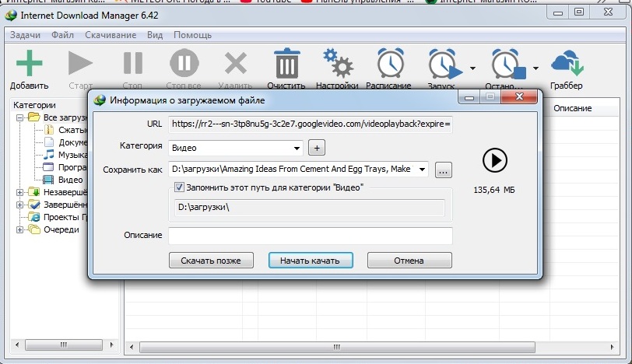Open the Grabber (Граббер) cloud icon
632x364 pixels.
pos(567,63)
